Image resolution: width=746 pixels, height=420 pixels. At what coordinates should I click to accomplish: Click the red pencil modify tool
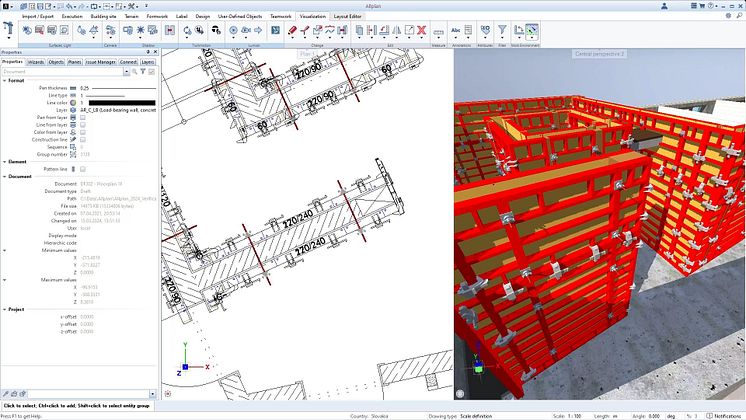292,30
